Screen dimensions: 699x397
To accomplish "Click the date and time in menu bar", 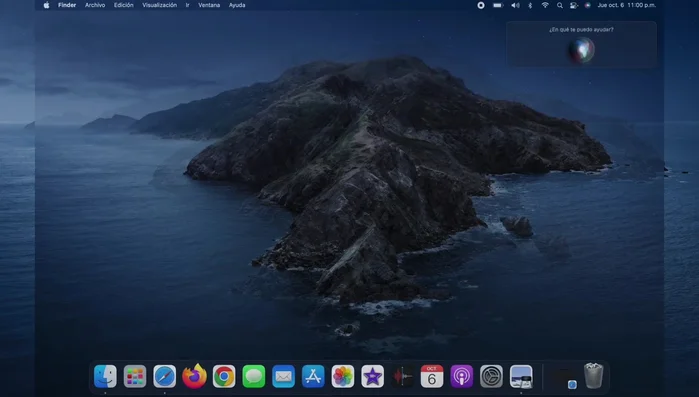I will point(626,5).
